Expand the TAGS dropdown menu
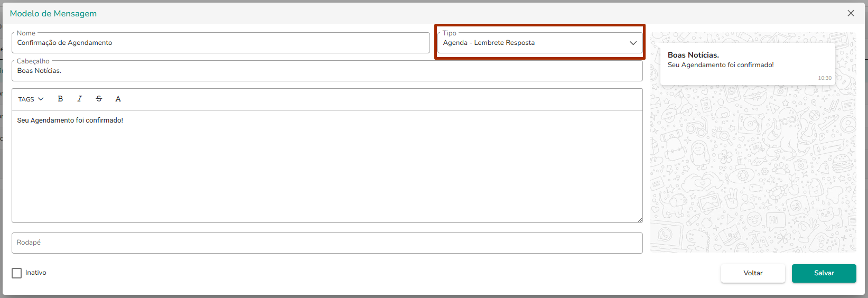 (x=31, y=99)
